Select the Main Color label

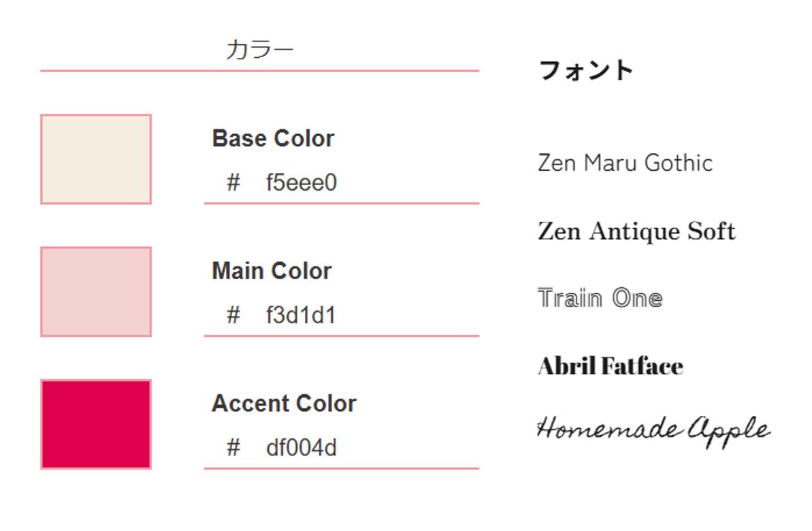[272, 271]
